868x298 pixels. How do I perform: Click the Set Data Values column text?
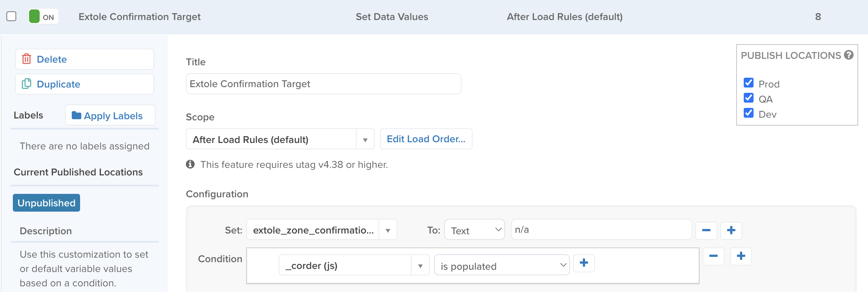[x=392, y=17]
